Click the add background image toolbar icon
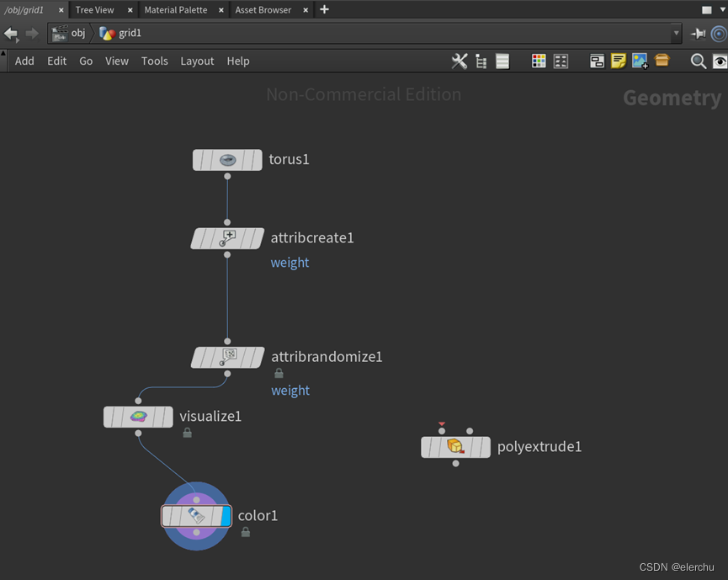 pyautogui.click(x=640, y=61)
